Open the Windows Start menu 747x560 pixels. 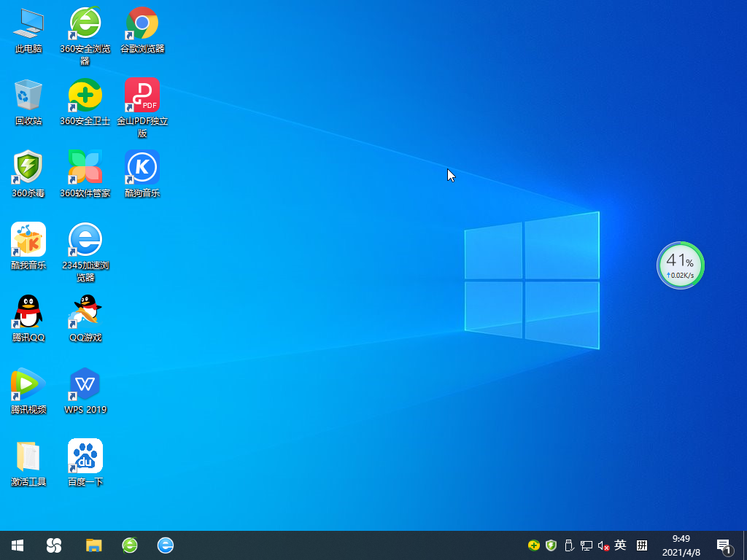(x=18, y=545)
